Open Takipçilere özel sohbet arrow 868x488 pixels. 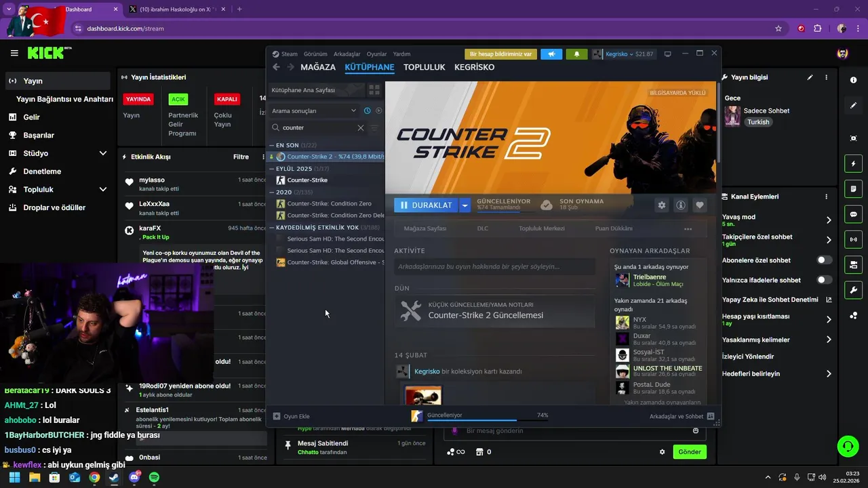tap(829, 240)
